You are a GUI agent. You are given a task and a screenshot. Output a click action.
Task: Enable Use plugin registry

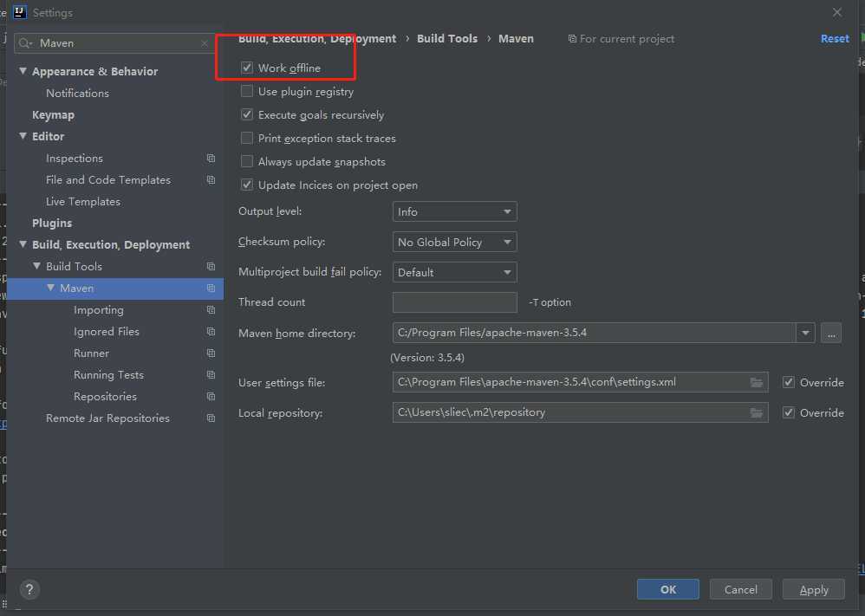coord(247,91)
